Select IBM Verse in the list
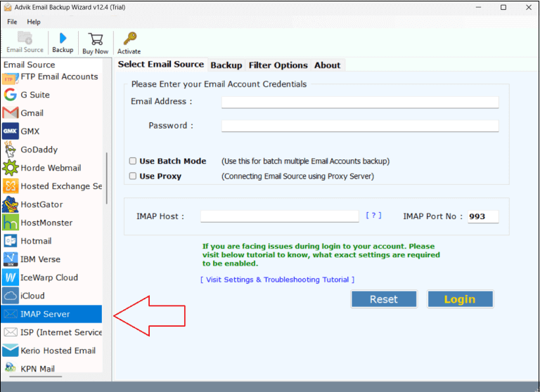540x392 pixels. [40, 259]
